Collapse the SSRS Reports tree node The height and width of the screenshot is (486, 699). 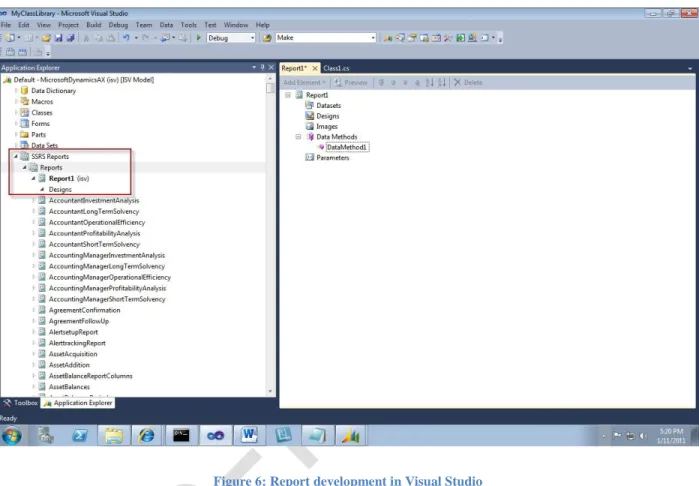(x=16, y=157)
